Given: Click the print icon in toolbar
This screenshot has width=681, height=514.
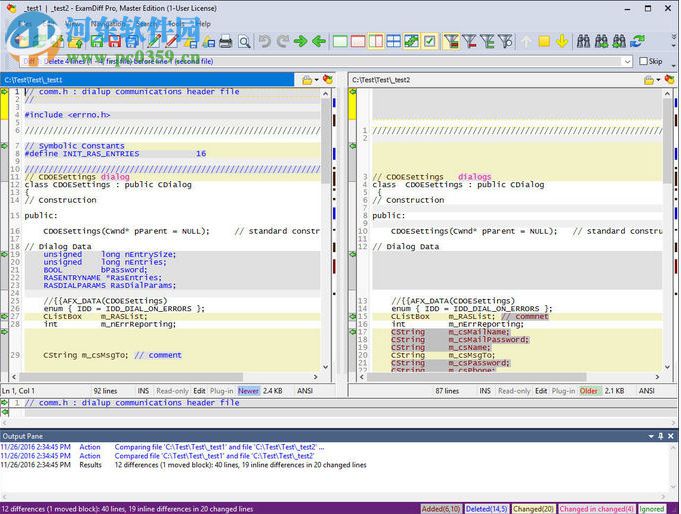Looking at the screenshot, I should [x=226, y=42].
